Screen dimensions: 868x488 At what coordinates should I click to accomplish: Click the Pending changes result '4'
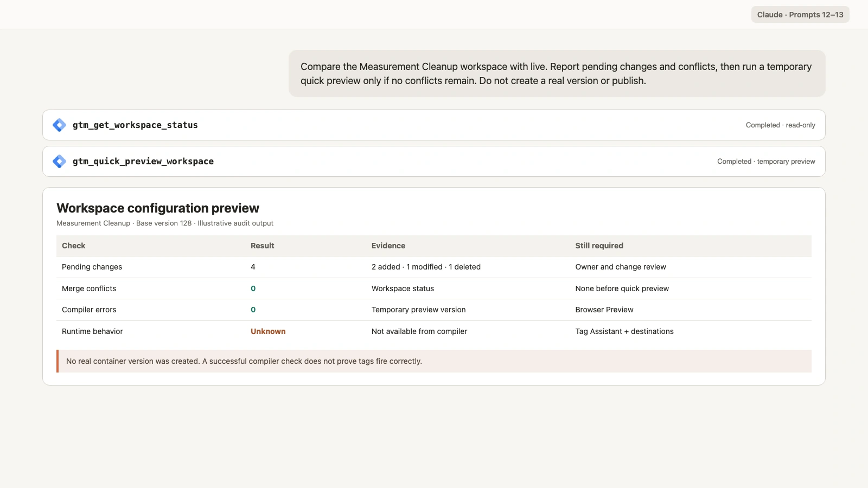pyautogui.click(x=253, y=267)
